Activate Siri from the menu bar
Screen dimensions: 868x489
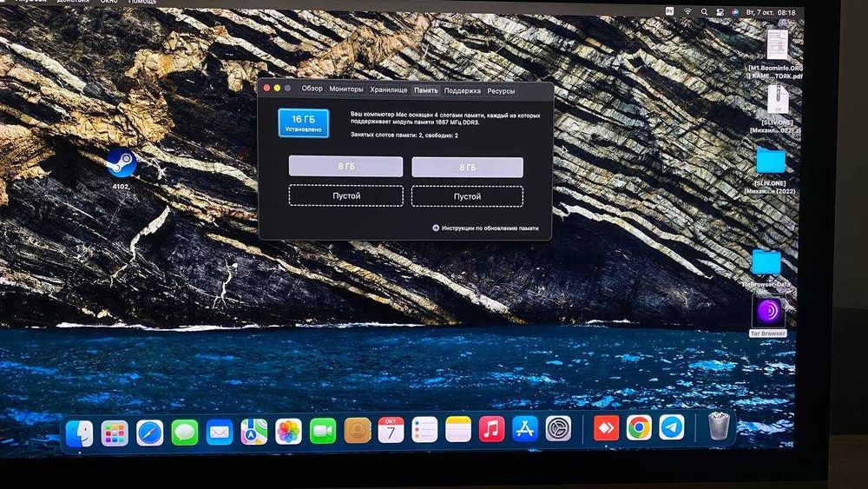735,11
